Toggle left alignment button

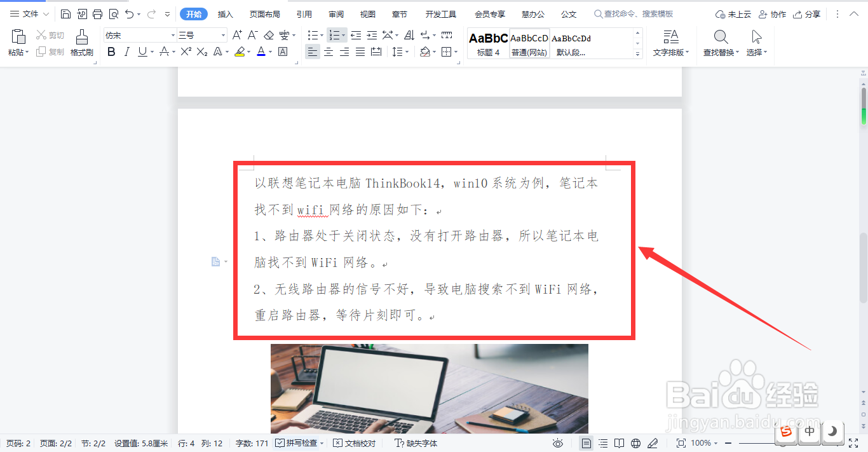point(312,51)
